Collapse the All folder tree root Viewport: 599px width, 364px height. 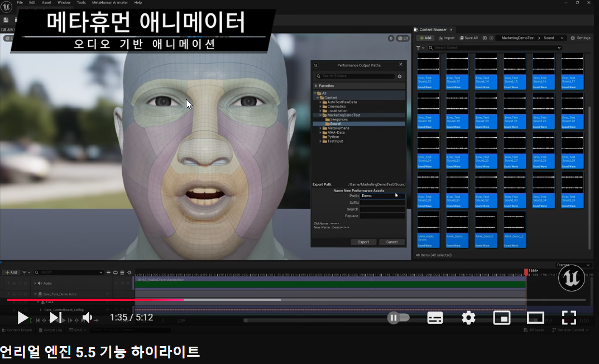coord(315,93)
